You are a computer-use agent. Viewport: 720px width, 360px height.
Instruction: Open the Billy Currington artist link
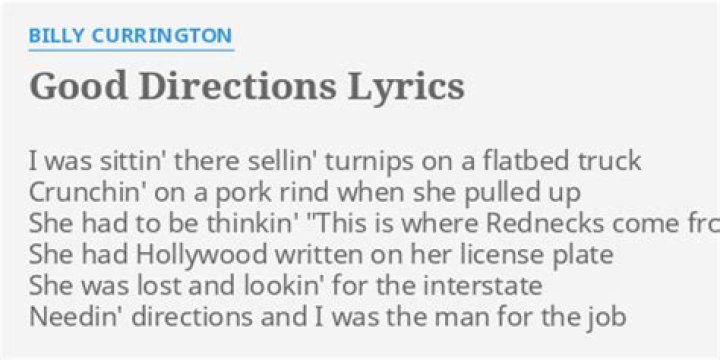[x=130, y=36]
